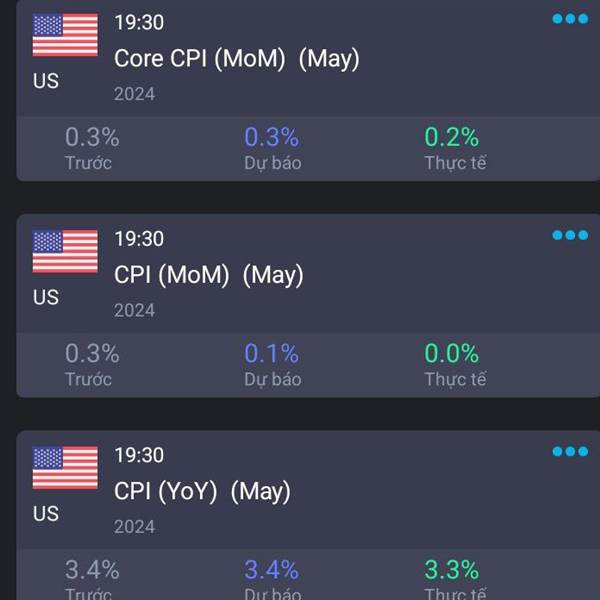Open the CPI (YoY) (May) event
This screenshot has width=600, height=600.
tap(202, 492)
